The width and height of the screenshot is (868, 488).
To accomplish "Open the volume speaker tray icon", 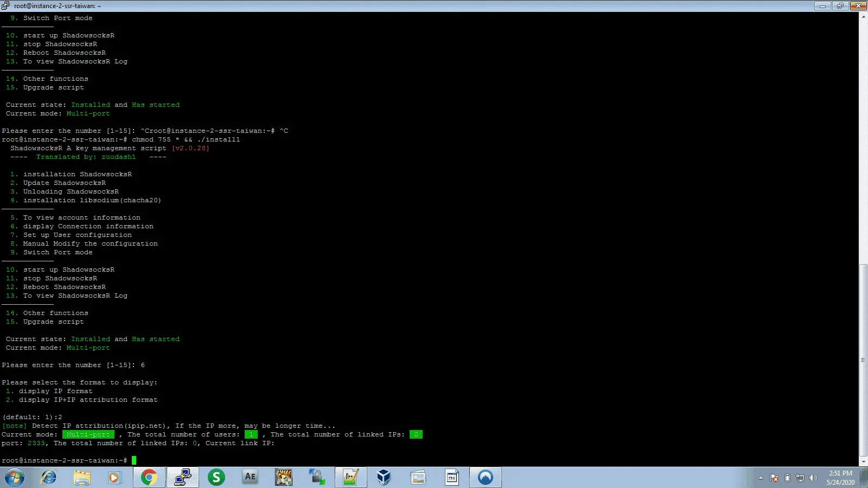I will (813, 478).
